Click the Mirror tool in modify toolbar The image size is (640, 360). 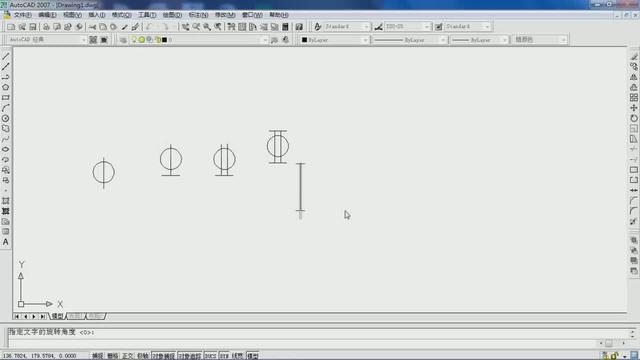(x=633, y=77)
